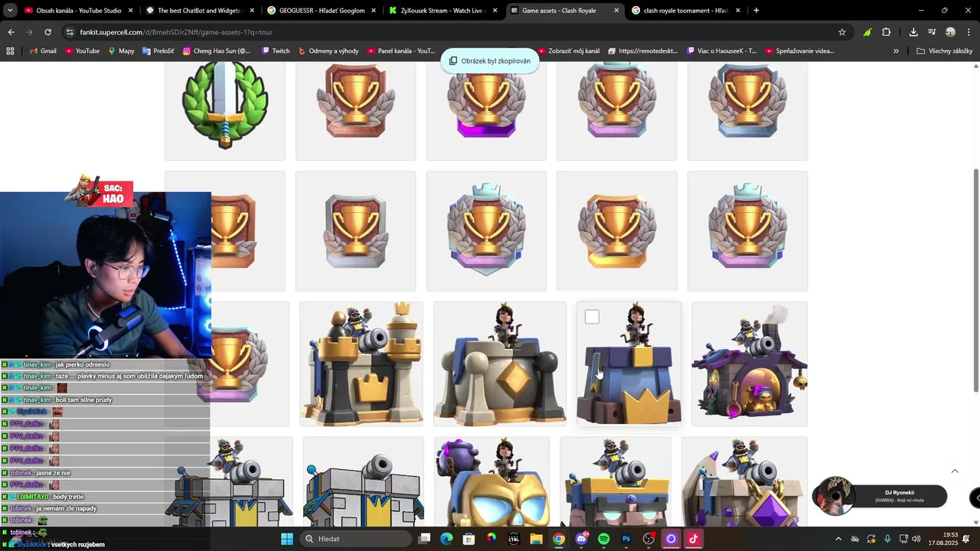
Task: Open the Twitch bookmark
Action: coord(276,51)
